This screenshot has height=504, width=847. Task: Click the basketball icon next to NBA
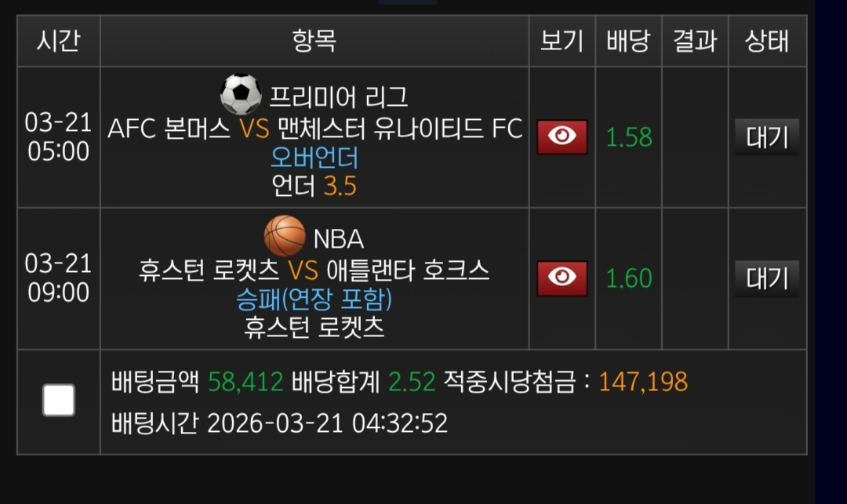pyautogui.click(x=285, y=236)
